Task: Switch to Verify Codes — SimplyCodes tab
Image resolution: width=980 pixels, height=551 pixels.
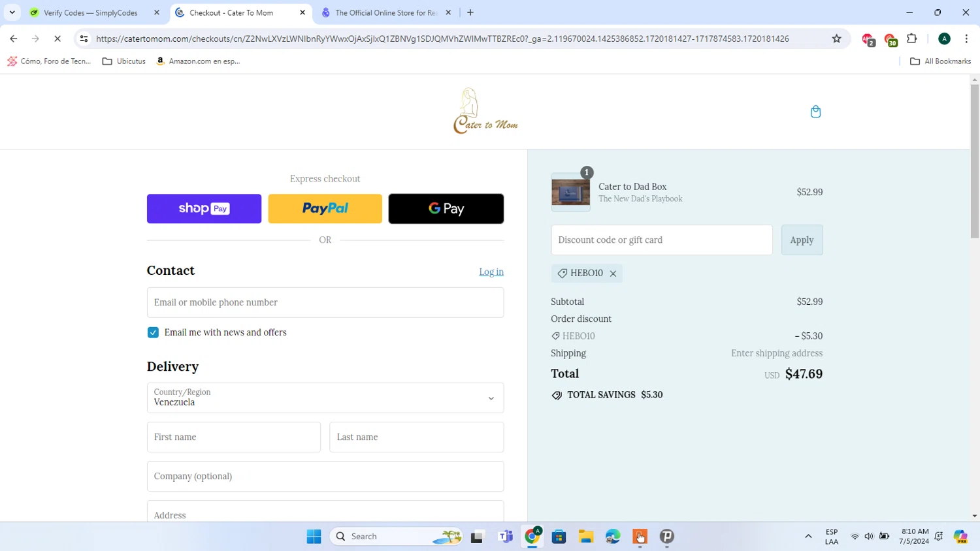Action: [x=91, y=12]
